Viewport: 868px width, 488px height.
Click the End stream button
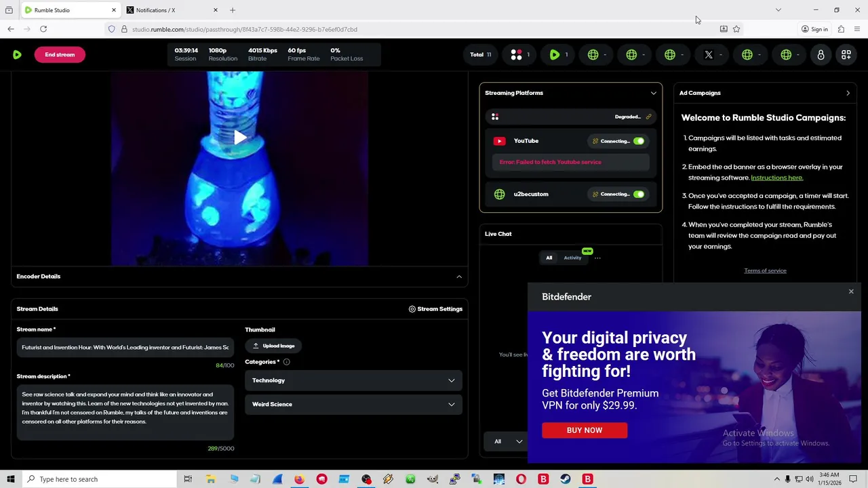[60, 55]
